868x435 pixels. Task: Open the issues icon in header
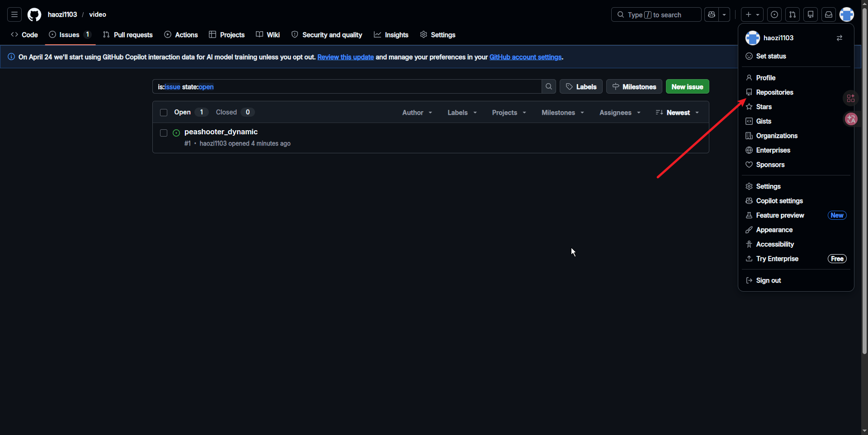(774, 14)
